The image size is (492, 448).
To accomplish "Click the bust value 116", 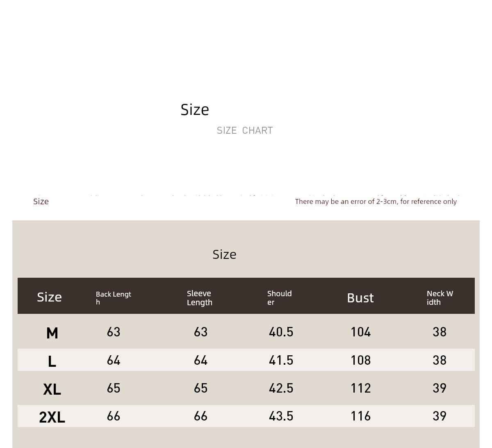I will [361, 416].
